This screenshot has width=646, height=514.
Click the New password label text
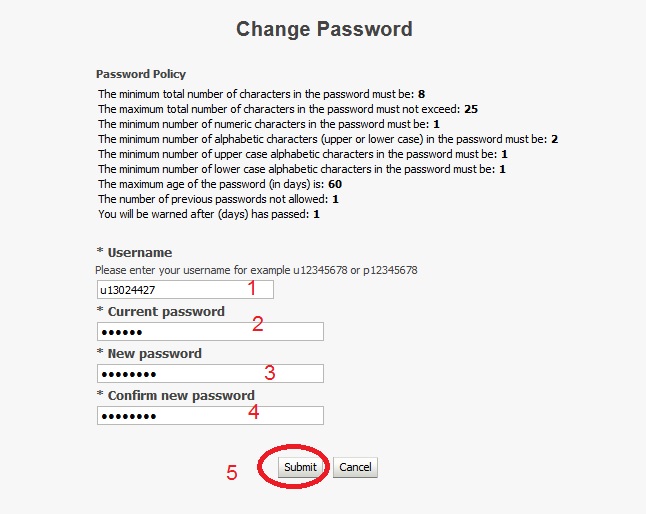click(154, 353)
